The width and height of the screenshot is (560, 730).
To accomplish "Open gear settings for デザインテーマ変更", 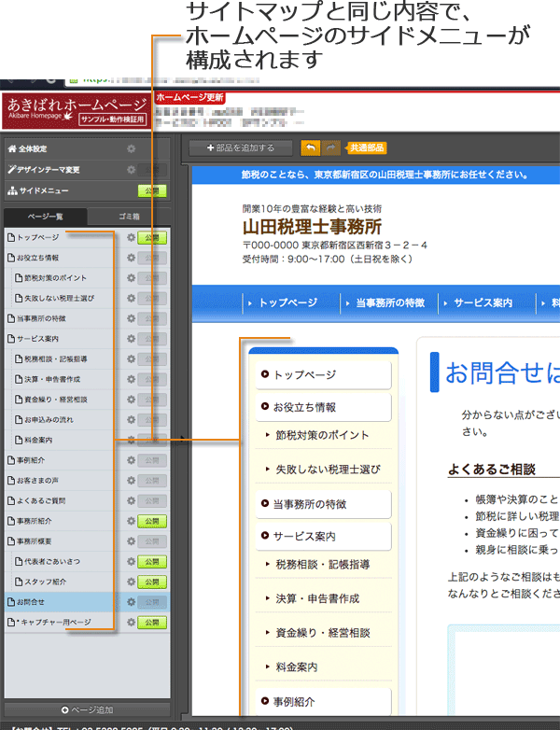I will click(131, 170).
